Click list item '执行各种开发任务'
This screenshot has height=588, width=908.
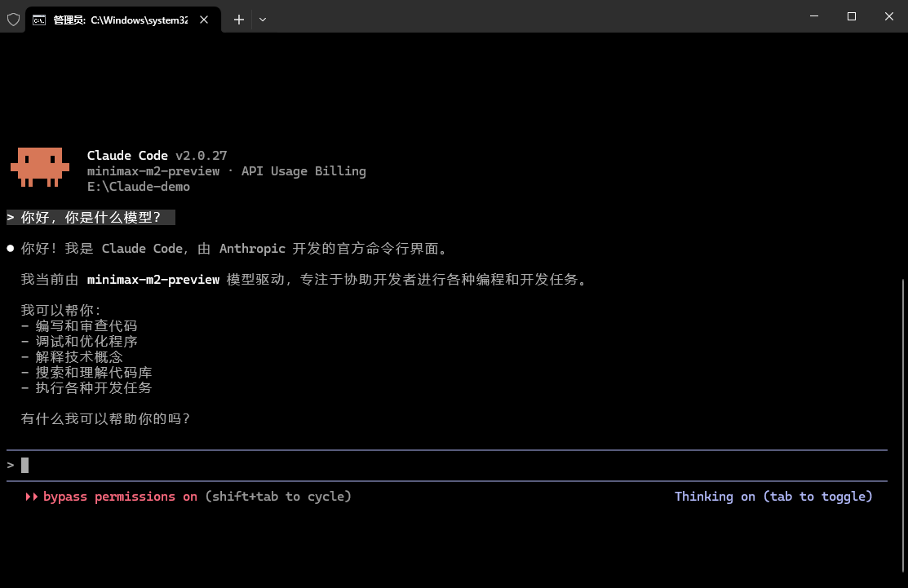coord(94,387)
